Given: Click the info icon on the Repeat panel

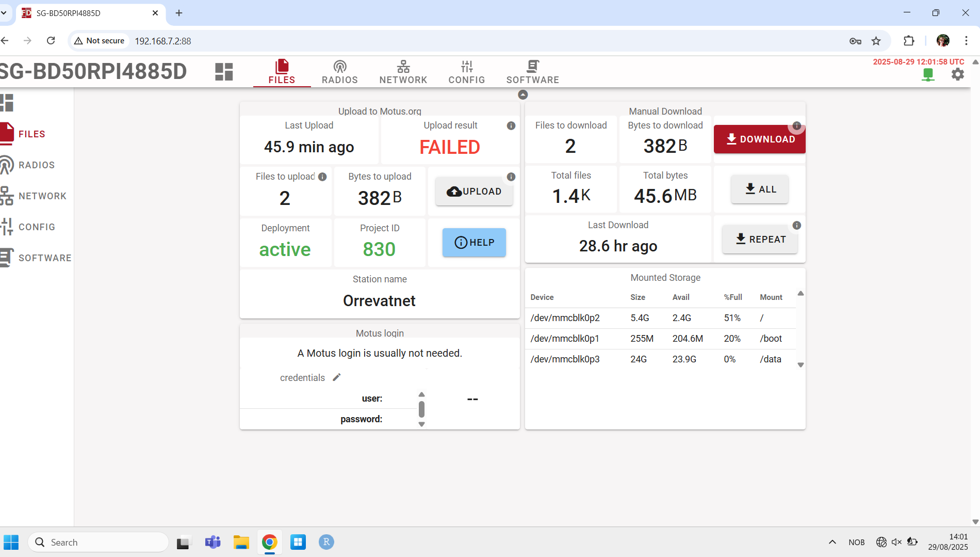Looking at the screenshot, I should (x=796, y=226).
